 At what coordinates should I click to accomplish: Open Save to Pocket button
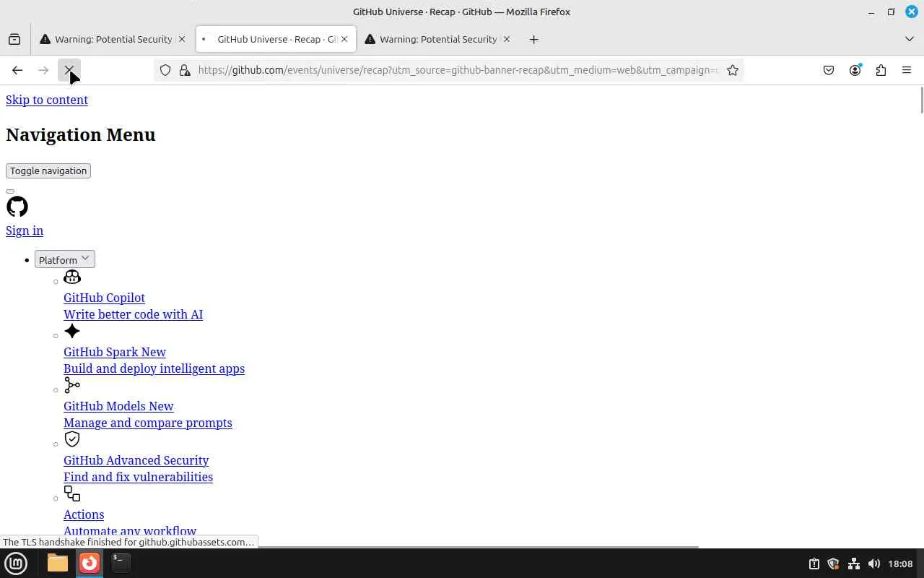point(829,70)
